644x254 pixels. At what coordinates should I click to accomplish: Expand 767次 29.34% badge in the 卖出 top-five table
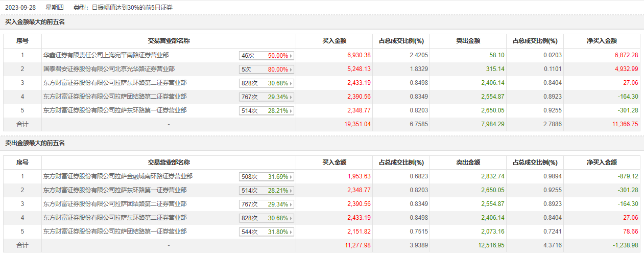click(292, 204)
